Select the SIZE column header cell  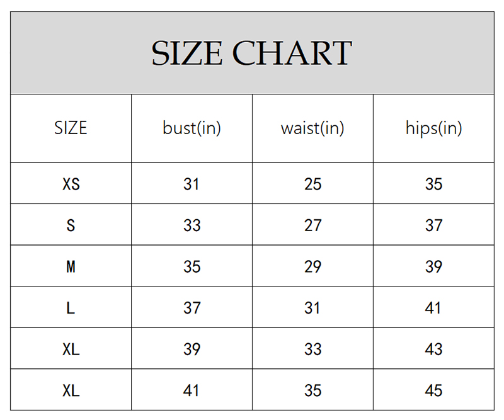[71, 128]
